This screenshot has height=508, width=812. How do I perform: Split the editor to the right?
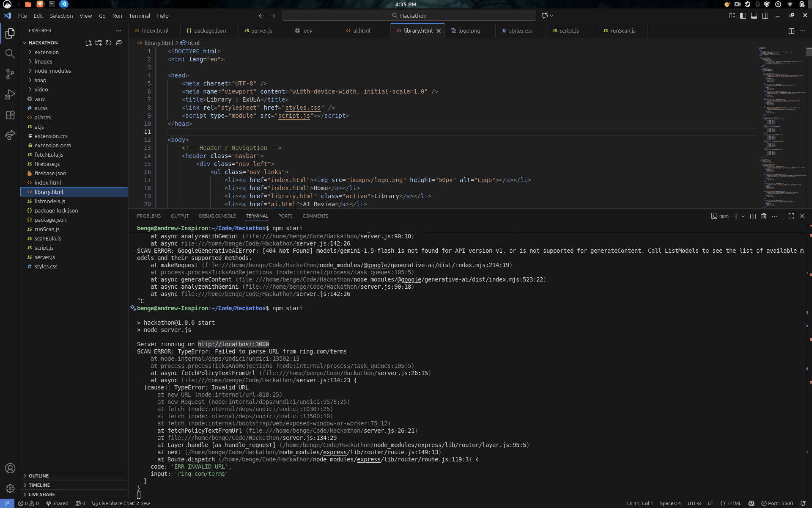(791, 31)
